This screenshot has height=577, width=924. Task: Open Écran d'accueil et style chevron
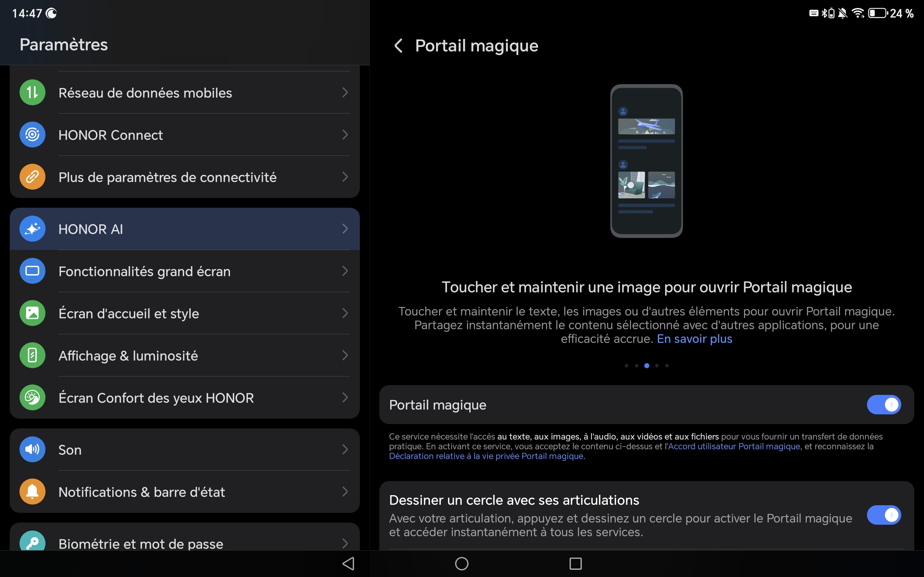tap(345, 313)
